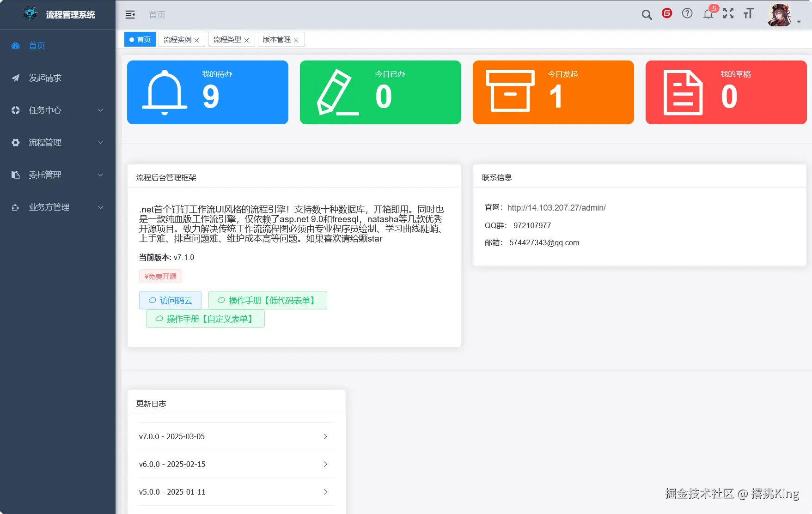
Task: Open 操作手册【自定义表单】 button
Action: [205, 319]
